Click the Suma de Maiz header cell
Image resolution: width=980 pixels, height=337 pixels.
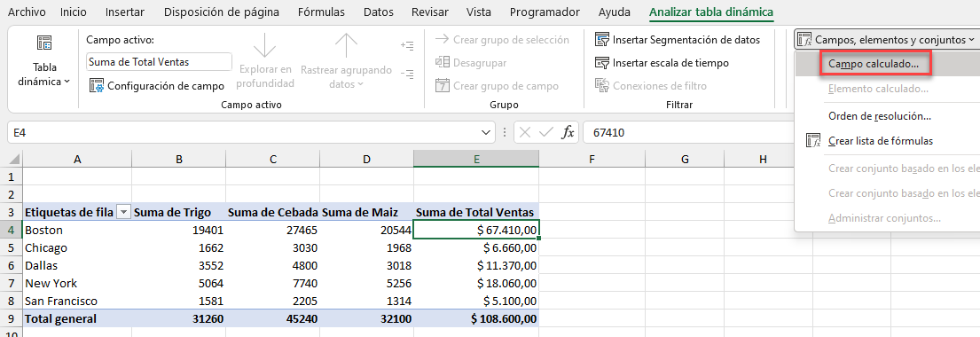click(x=366, y=212)
